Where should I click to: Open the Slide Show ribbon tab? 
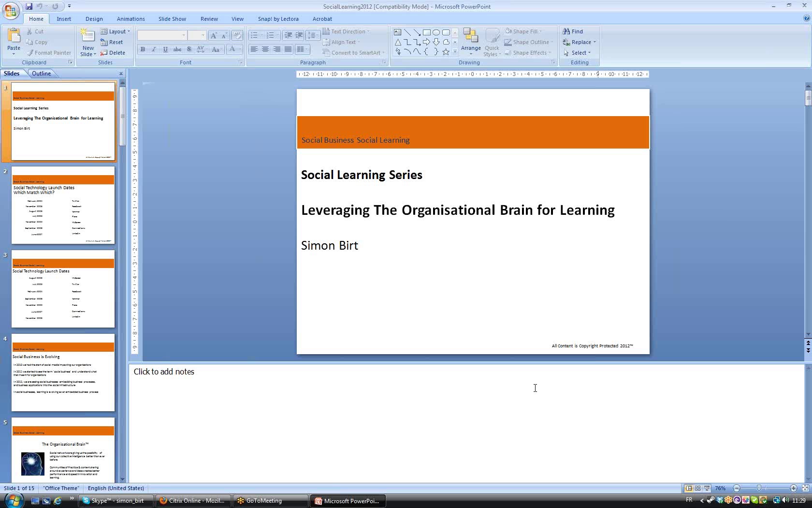point(173,19)
